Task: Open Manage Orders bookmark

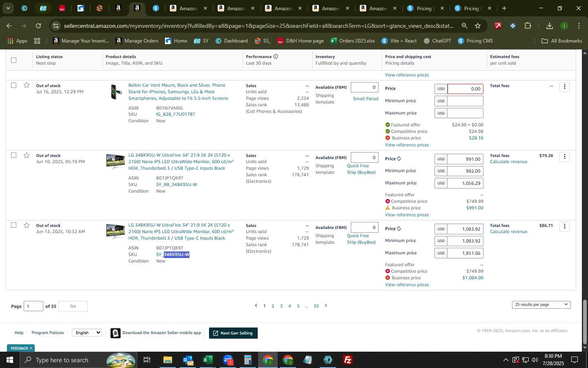Action: pyautogui.click(x=137, y=41)
